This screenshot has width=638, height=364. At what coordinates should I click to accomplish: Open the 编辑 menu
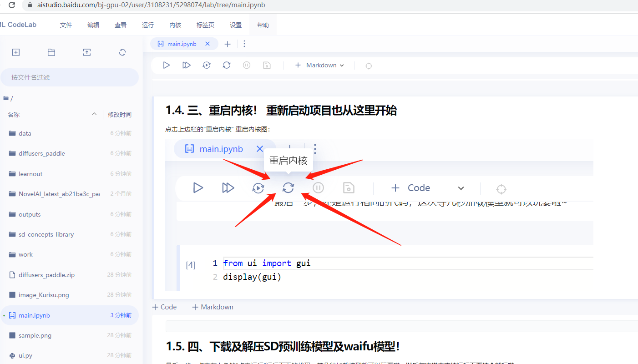(x=93, y=25)
